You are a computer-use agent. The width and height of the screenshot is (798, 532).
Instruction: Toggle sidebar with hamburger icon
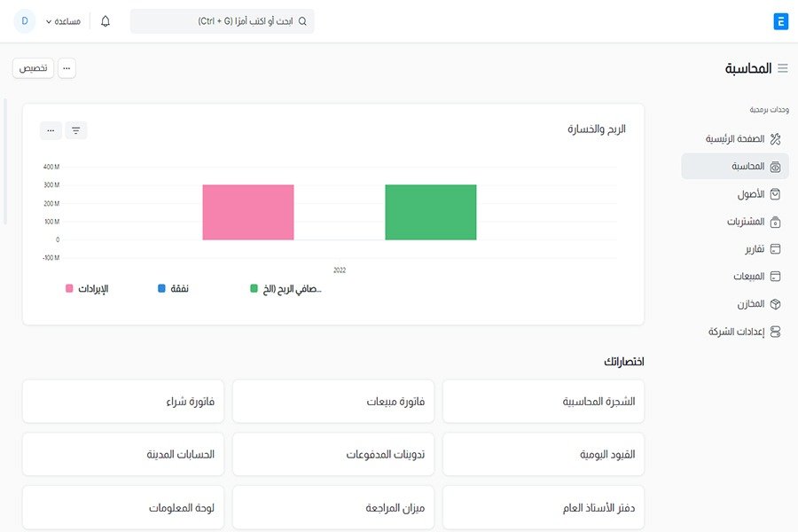tap(782, 68)
